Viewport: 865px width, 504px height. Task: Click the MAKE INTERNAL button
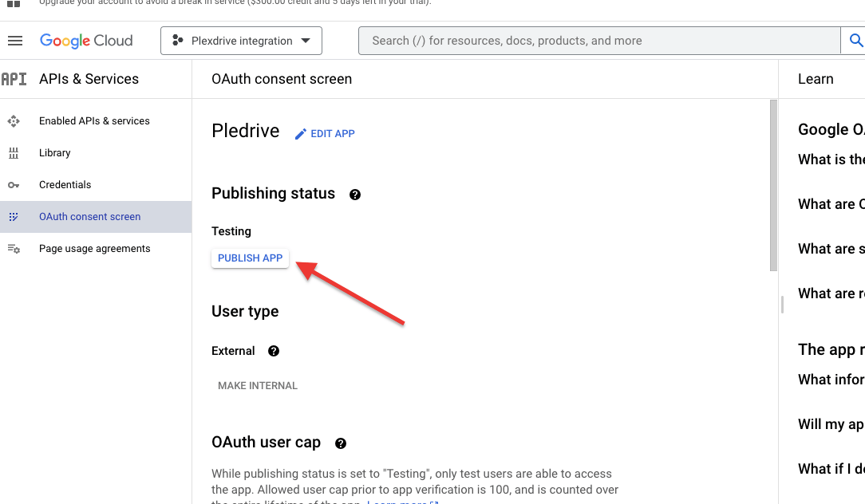pos(258,386)
